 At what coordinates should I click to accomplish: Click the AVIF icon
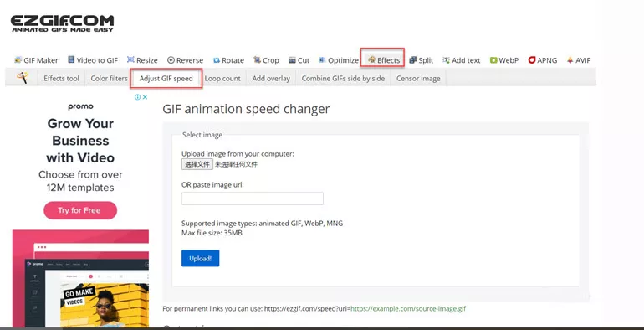point(570,60)
